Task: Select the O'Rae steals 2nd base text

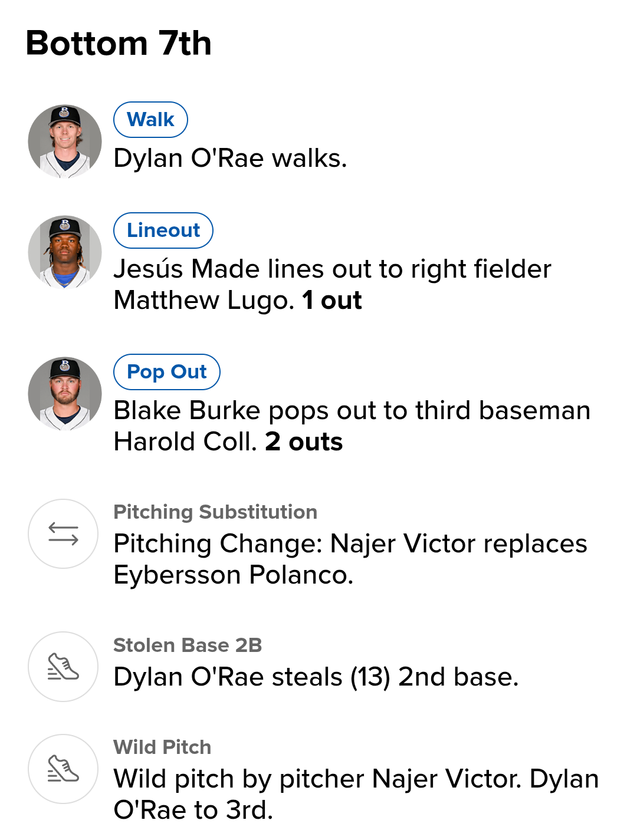Action: coord(316,677)
